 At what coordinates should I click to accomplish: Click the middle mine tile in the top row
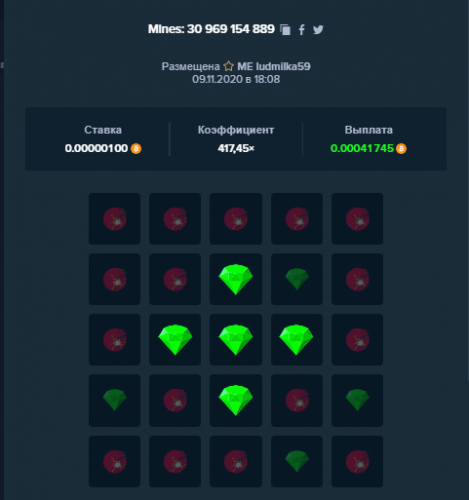(x=236, y=219)
